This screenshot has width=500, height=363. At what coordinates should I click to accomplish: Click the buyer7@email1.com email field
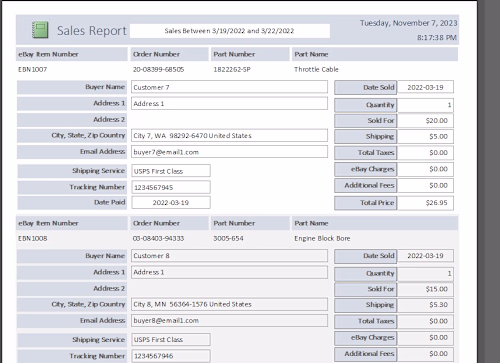229,152
